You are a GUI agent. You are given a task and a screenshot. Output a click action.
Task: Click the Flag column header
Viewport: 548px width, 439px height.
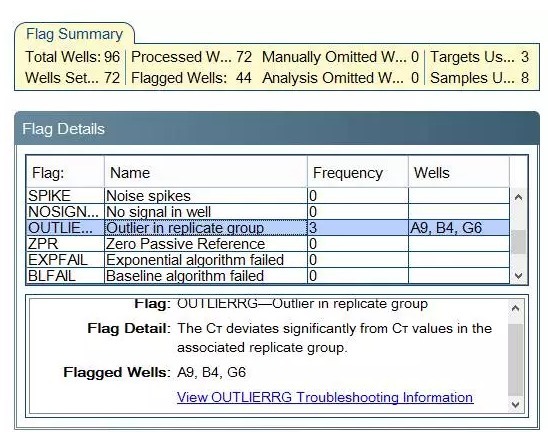point(65,173)
